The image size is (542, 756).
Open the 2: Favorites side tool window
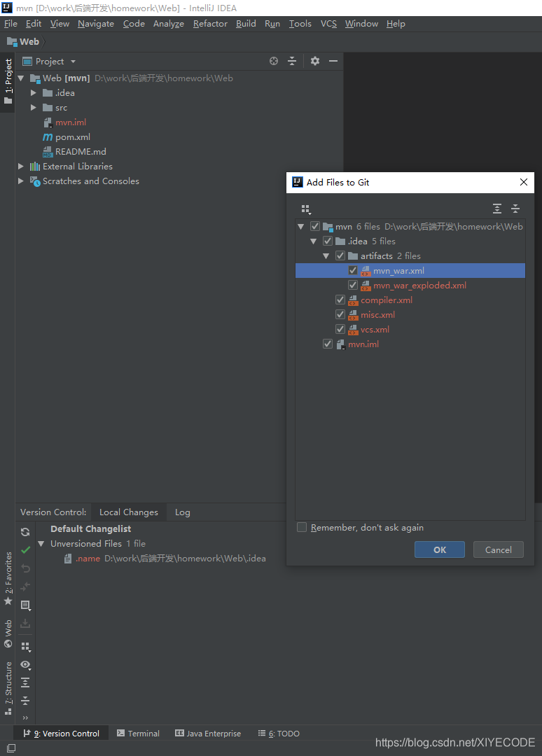pyautogui.click(x=8, y=578)
